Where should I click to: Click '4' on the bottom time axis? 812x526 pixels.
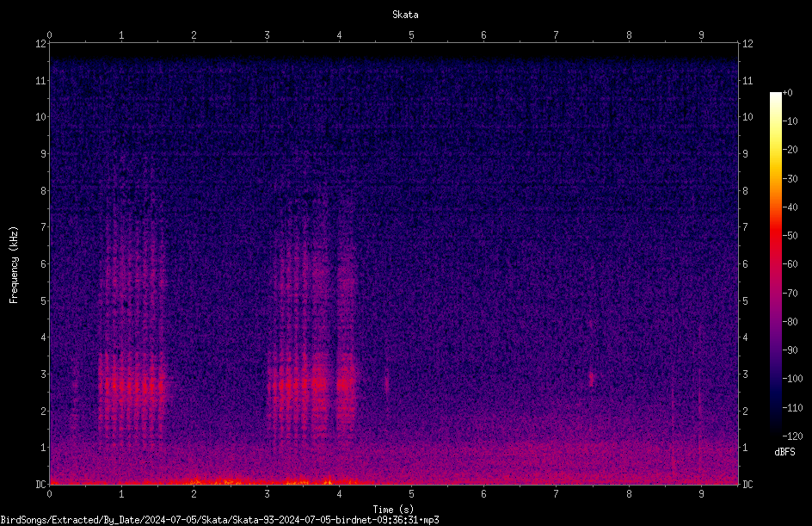point(339,494)
